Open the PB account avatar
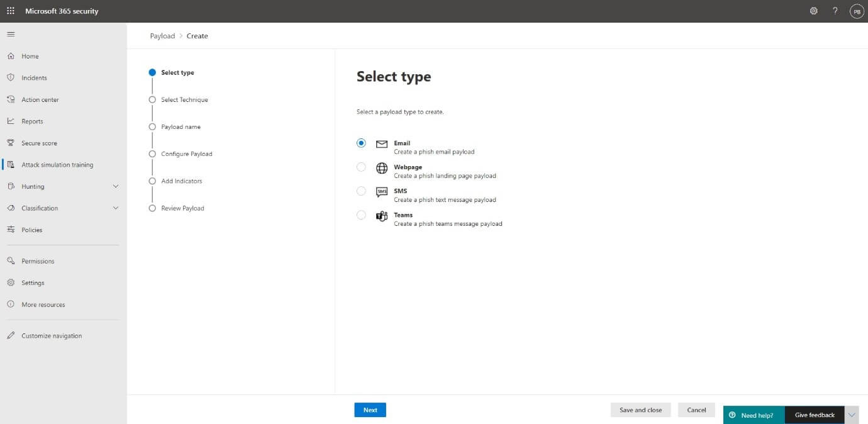The image size is (868, 424). pos(856,11)
